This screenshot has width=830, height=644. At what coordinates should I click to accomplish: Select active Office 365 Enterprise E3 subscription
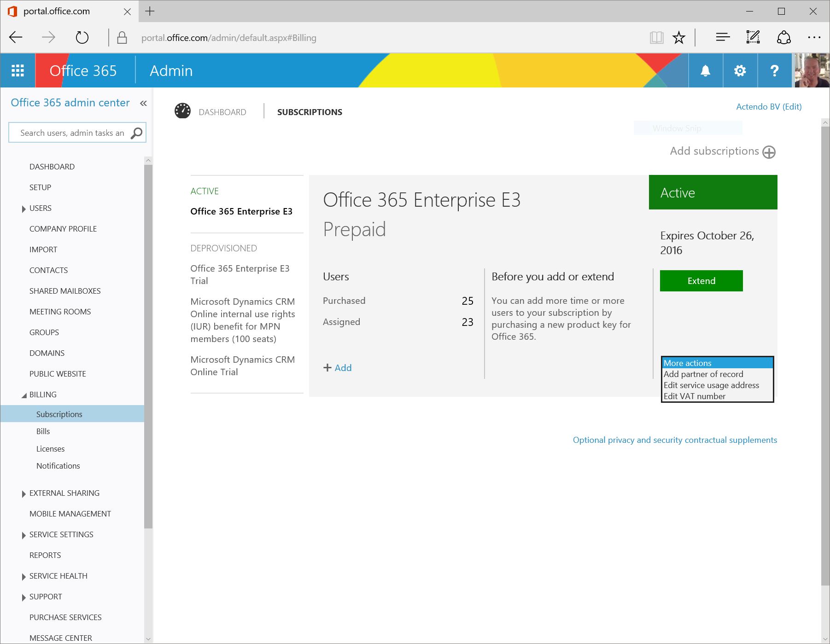[x=241, y=211]
